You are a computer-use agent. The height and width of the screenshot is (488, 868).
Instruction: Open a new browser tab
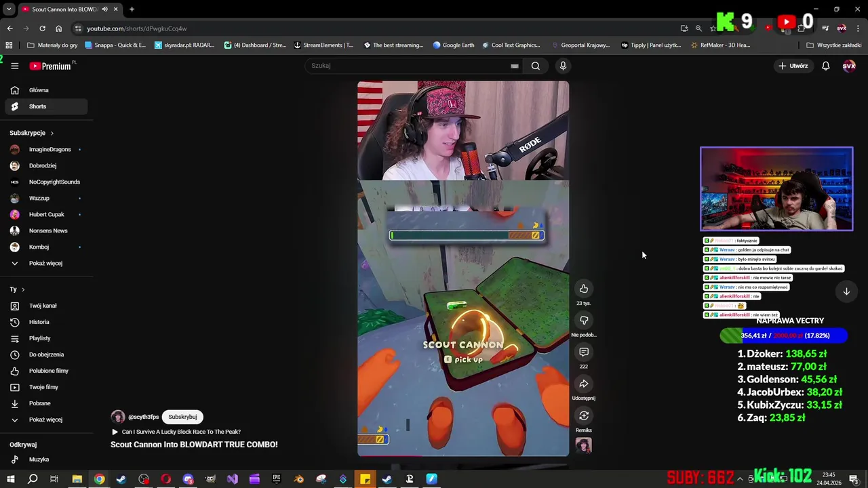coord(132,9)
